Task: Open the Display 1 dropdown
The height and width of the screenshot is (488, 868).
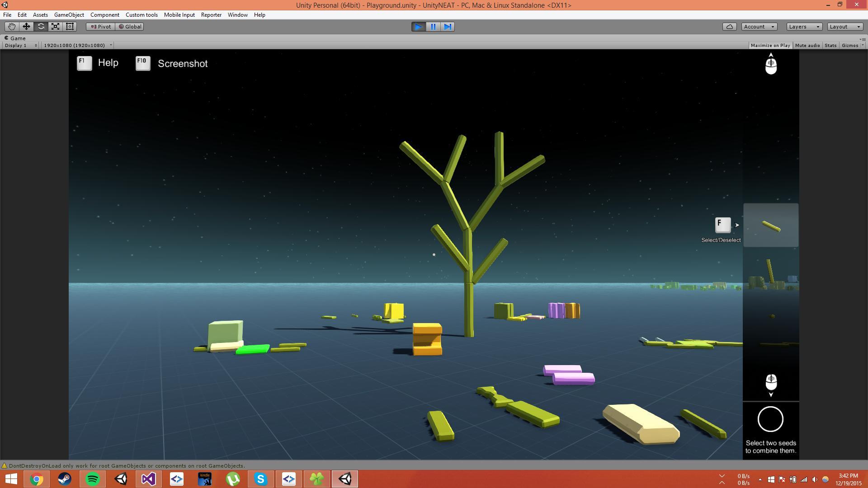Action: click(21, 45)
